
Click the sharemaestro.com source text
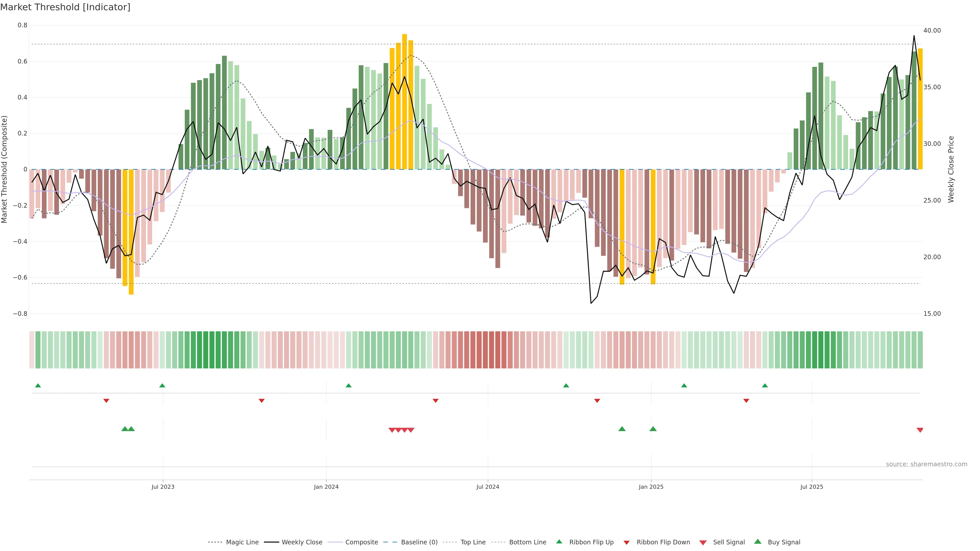coord(926,464)
